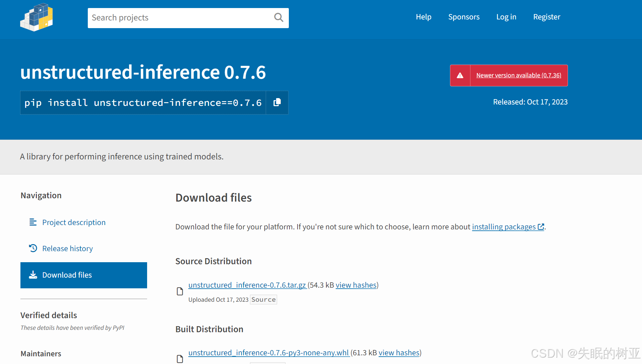
Task: View hashes for the tar.gz file
Action: tap(356, 285)
